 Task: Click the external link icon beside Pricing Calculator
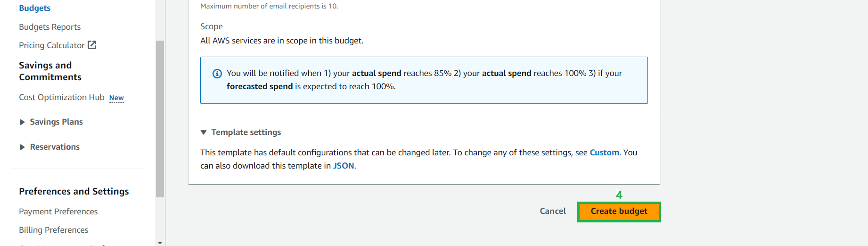click(x=92, y=45)
